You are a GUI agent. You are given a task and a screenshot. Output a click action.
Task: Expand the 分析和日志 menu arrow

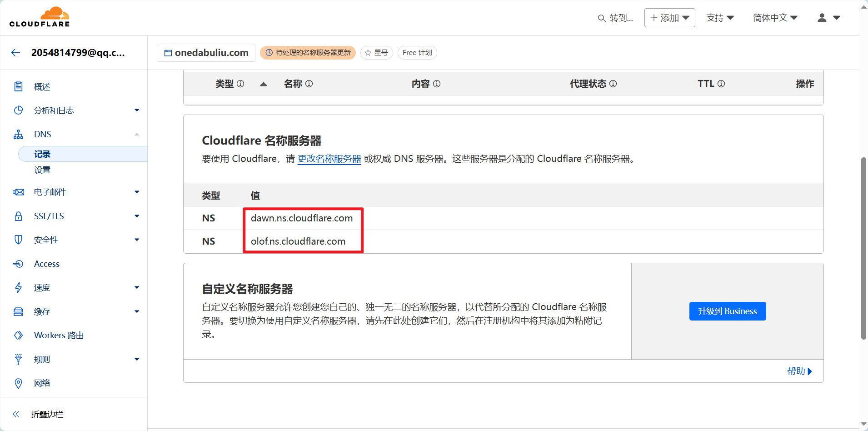pos(137,110)
